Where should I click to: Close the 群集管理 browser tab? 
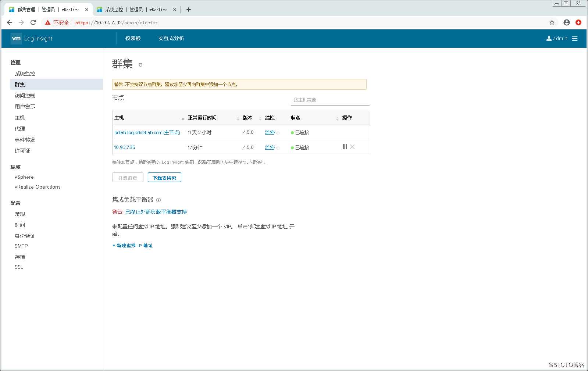[87, 10]
